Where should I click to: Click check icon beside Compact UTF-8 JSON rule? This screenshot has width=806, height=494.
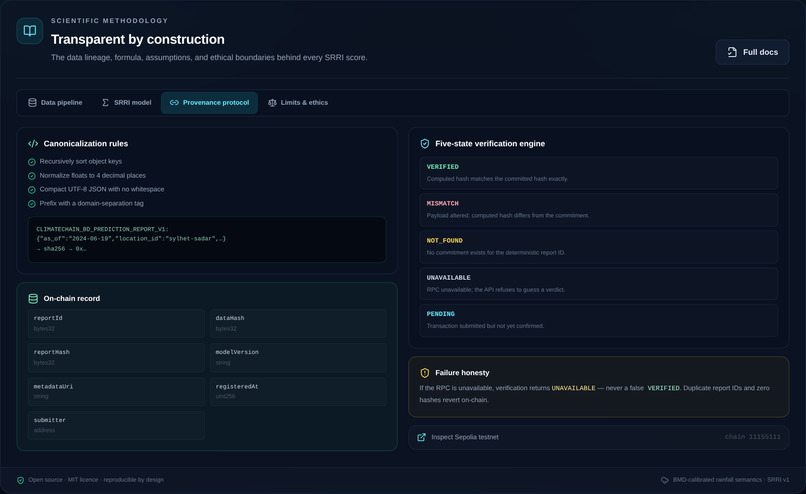click(32, 190)
